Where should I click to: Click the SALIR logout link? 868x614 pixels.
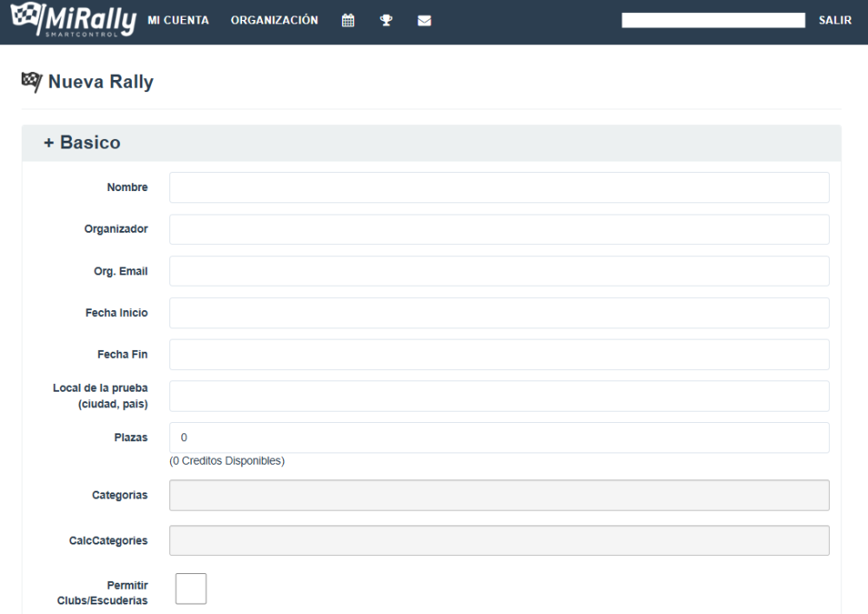click(x=834, y=21)
